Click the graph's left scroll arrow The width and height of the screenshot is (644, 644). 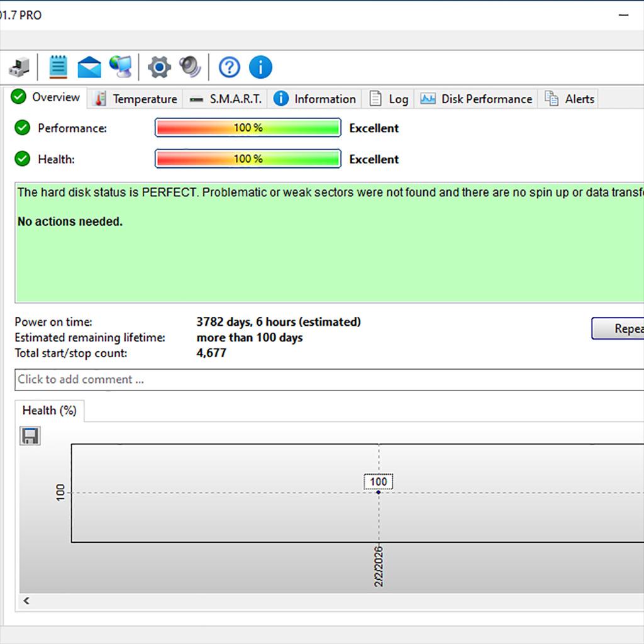pos(26,601)
